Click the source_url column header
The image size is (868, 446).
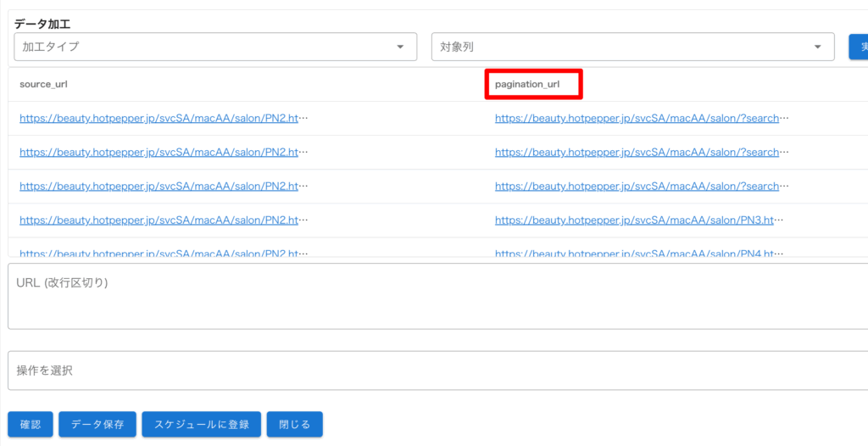43,85
